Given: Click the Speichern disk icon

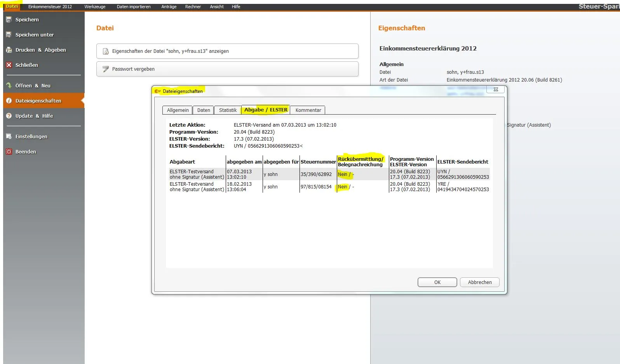Looking at the screenshot, I should (x=9, y=19).
